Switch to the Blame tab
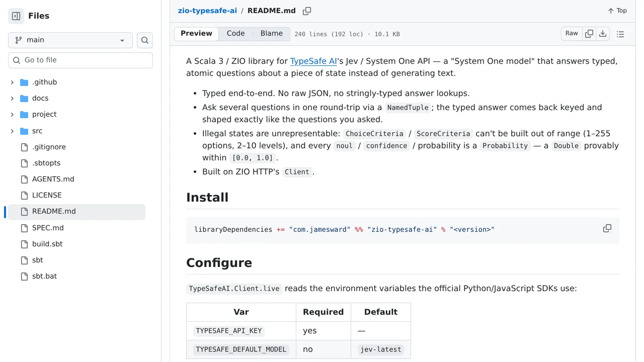The image size is (644, 362). coord(272,34)
